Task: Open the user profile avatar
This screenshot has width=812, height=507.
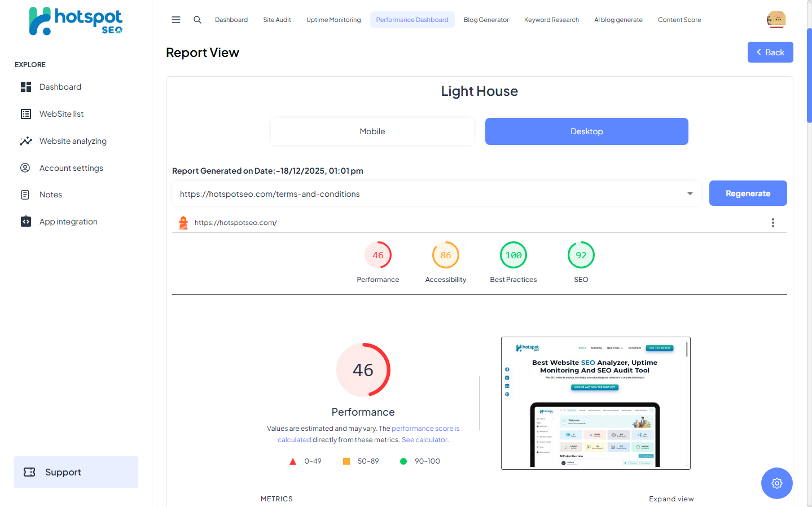Action: tap(776, 20)
